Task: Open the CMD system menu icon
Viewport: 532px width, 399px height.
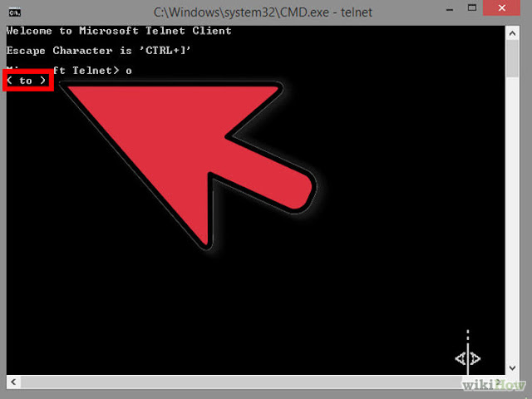Action: pos(15,13)
